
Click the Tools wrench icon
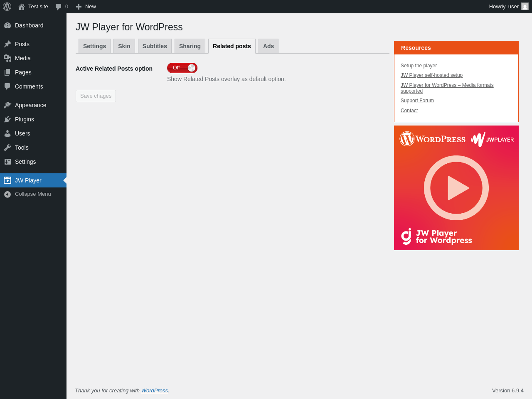pyautogui.click(x=7, y=148)
